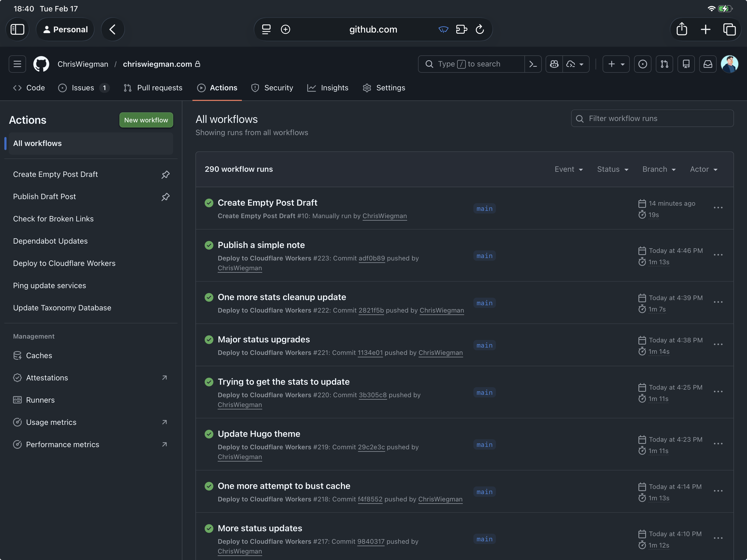747x560 pixels.
Task: Open Performance metrics page
Action: click(91, 445)
